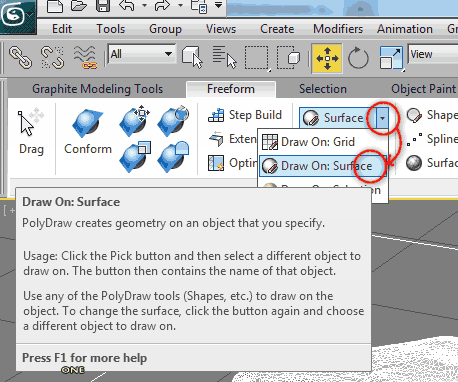This screenshot has height=382, width=458.
Task: Activate the Surface tool below Splines
Action: pos(432,163)
